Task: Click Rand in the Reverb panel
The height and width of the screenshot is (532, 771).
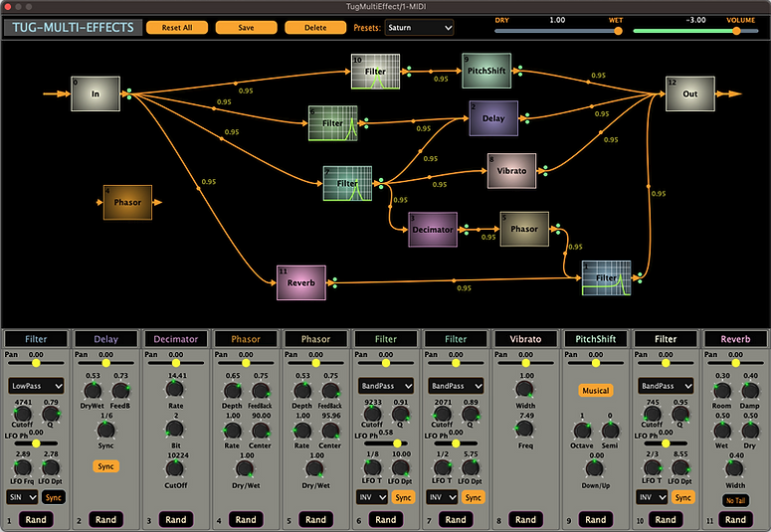Action: click(x=735, y=519)
